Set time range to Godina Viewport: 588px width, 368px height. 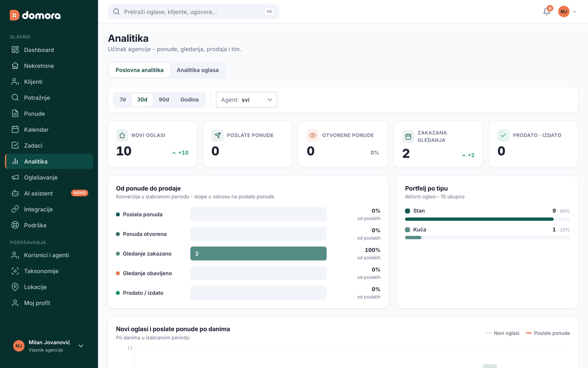coord(189,100)
